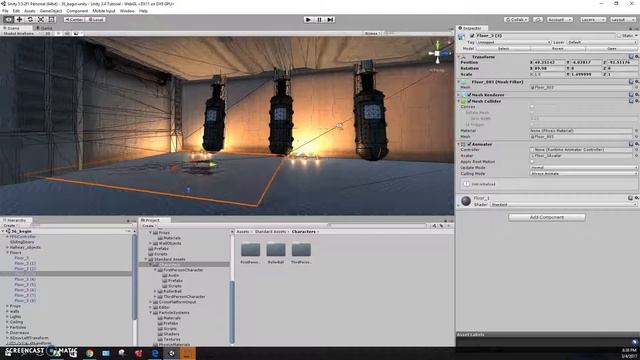Toggle Local handle rotation button
The width and height of the screenshot is (640, 360).
click(x=96, y=20)
